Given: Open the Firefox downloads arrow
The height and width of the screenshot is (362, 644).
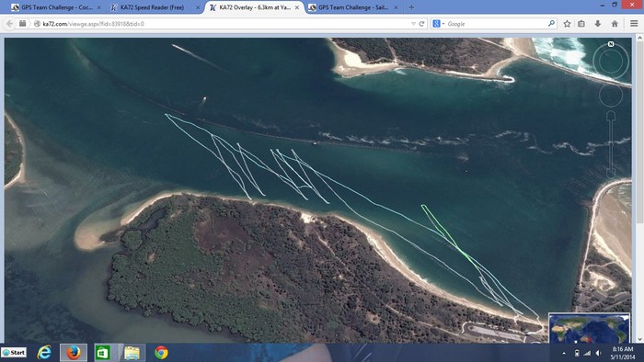Looking at the screenshot, I should (x=598, y=24).
